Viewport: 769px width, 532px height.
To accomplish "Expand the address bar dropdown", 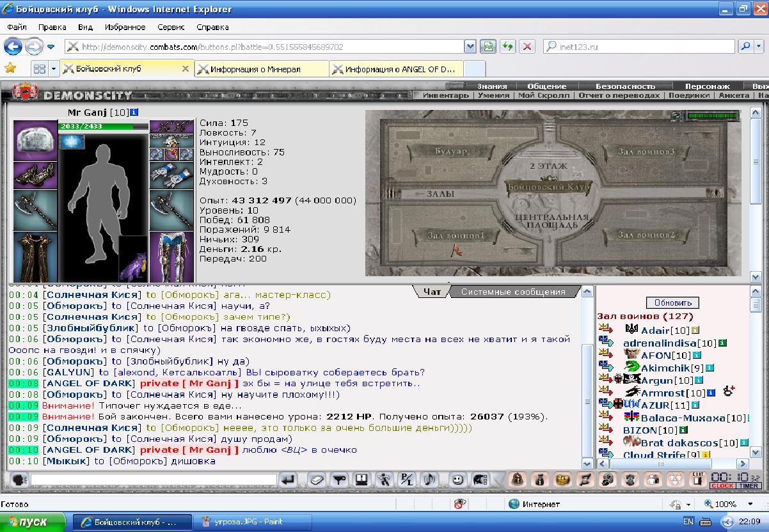I will 471,47.
